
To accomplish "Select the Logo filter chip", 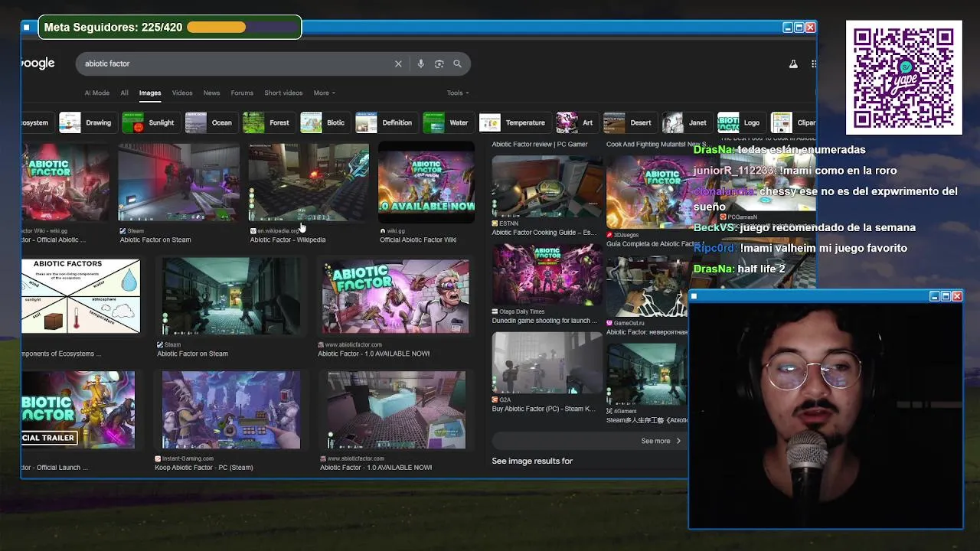I will [x=740, y=122].
